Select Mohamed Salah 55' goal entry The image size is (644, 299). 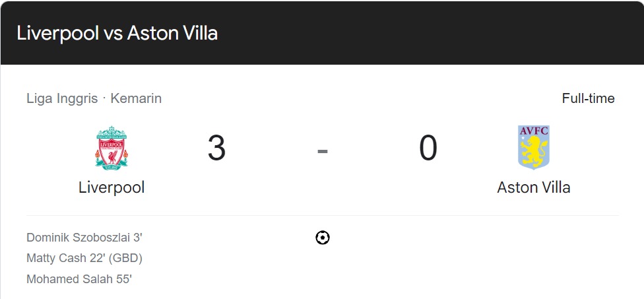79,279
